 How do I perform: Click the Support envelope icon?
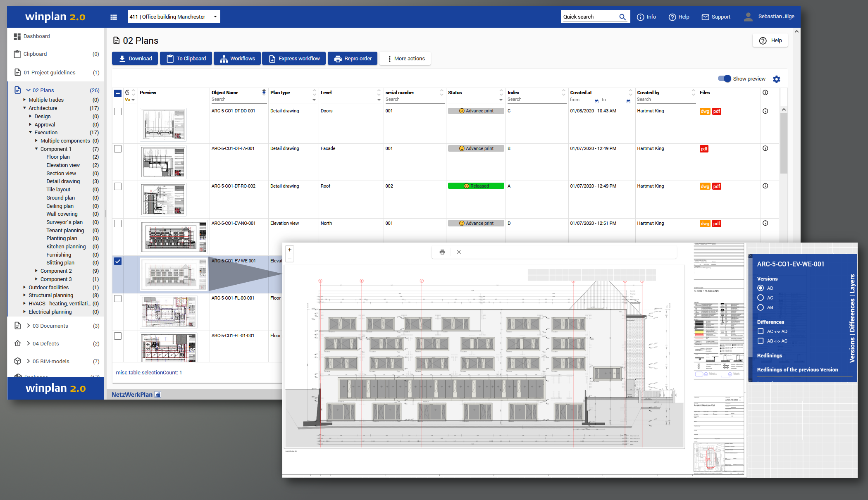click(x=705, y=17)
